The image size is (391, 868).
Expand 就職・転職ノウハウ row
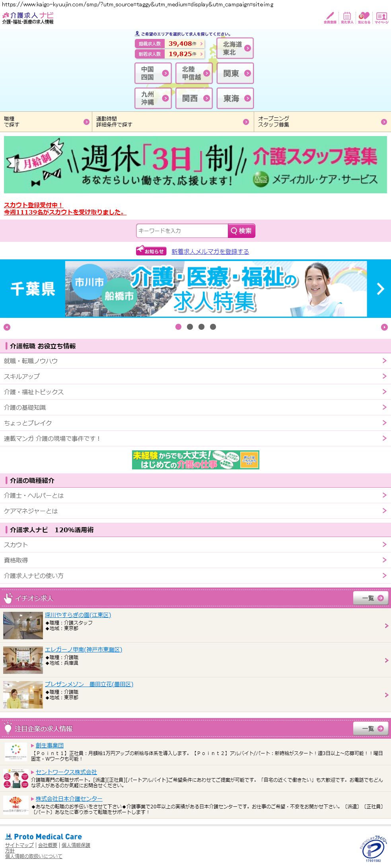point(195,361)
